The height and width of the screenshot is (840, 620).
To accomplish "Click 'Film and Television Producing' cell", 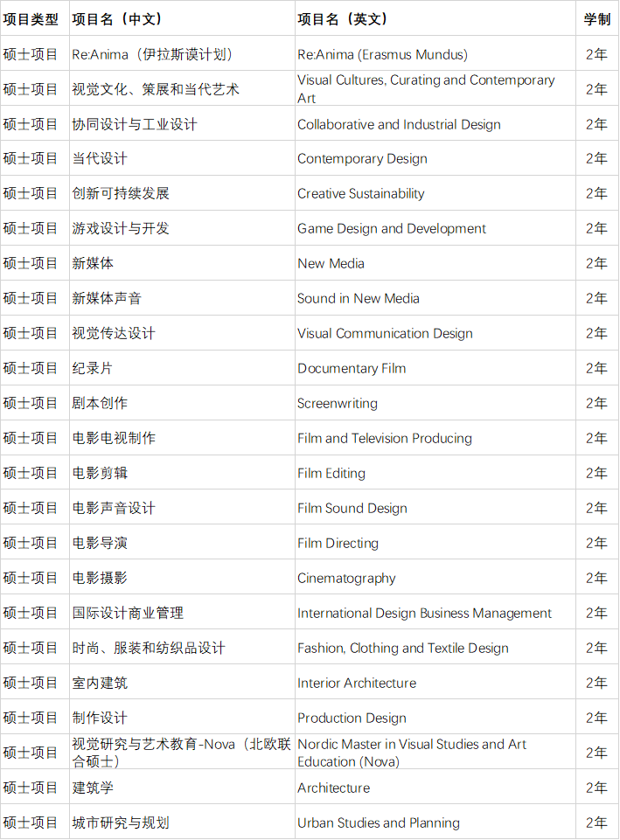I will click(x=435, y=438).
